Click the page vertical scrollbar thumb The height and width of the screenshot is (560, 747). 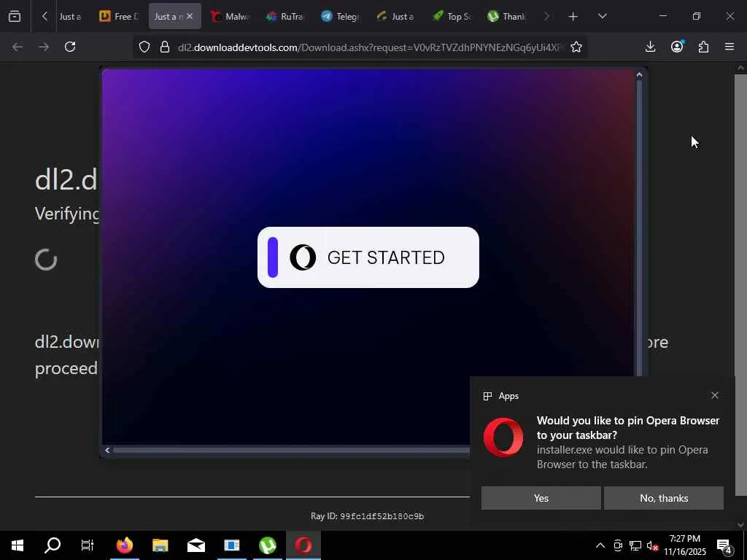pyautogui.click(x=740, y=286)
